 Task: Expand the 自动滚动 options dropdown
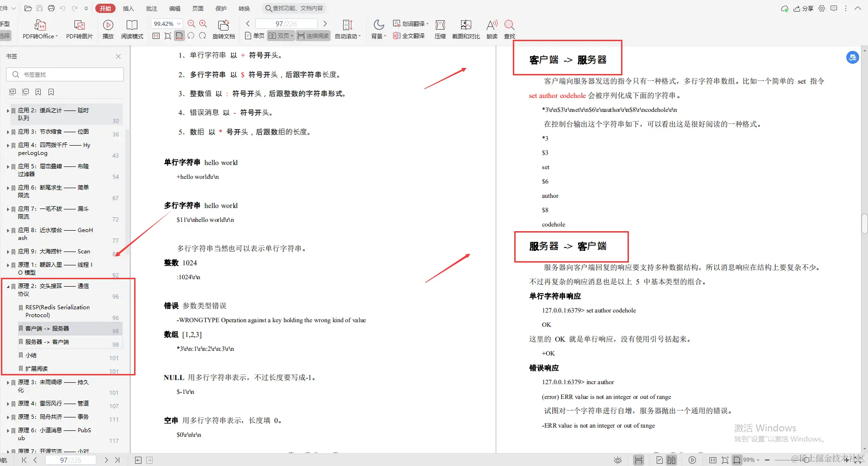pyautogui.click(x=360, y=36)
